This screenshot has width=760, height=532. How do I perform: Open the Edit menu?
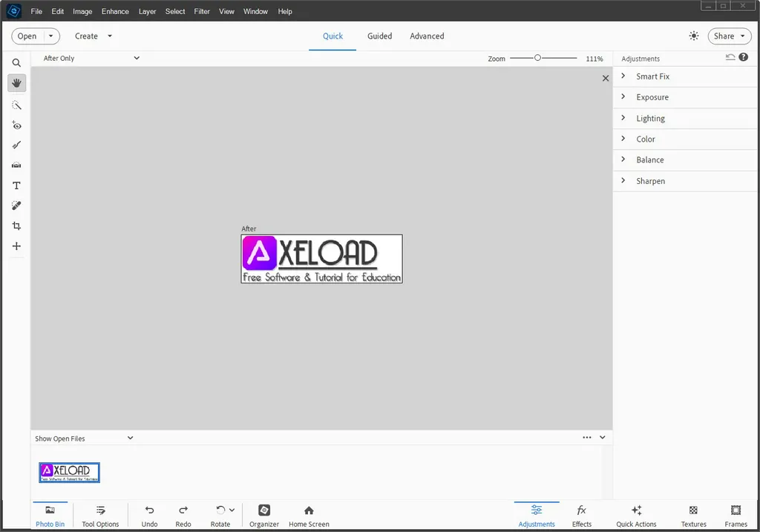coord(58,11)
